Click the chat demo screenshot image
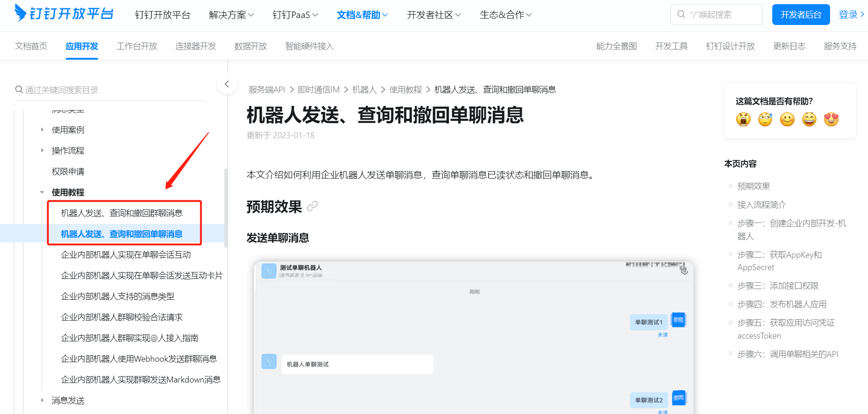Screen dimensions: 868x414 click(474, 337)
